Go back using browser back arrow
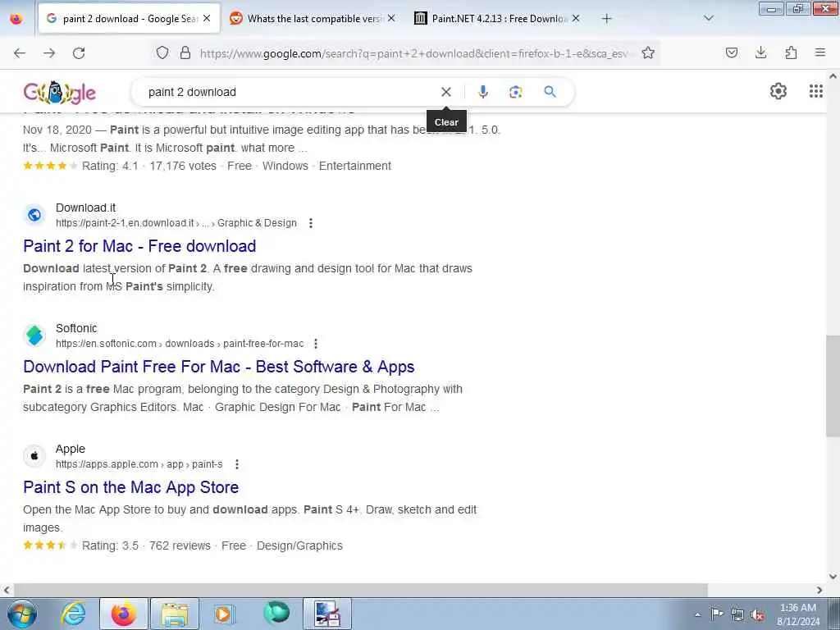 [x=20, y=53]
